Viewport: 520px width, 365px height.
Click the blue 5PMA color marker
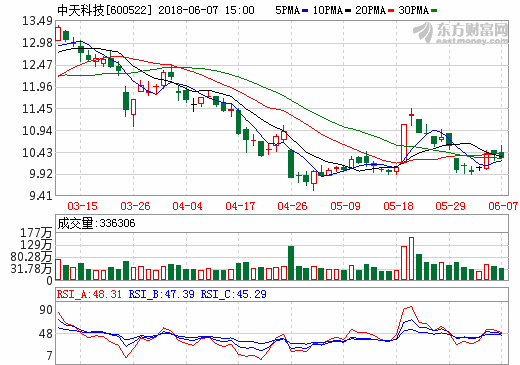305,11
